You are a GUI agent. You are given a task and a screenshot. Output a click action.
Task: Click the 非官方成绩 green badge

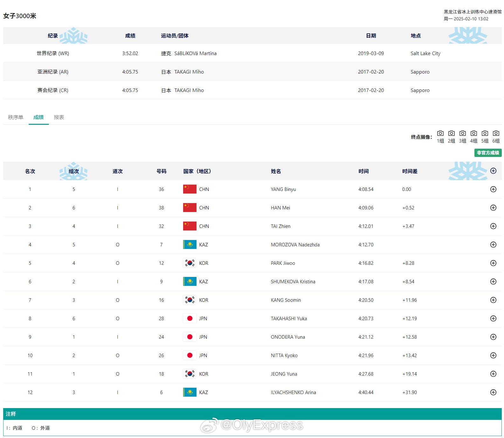[x=488, y=153]
